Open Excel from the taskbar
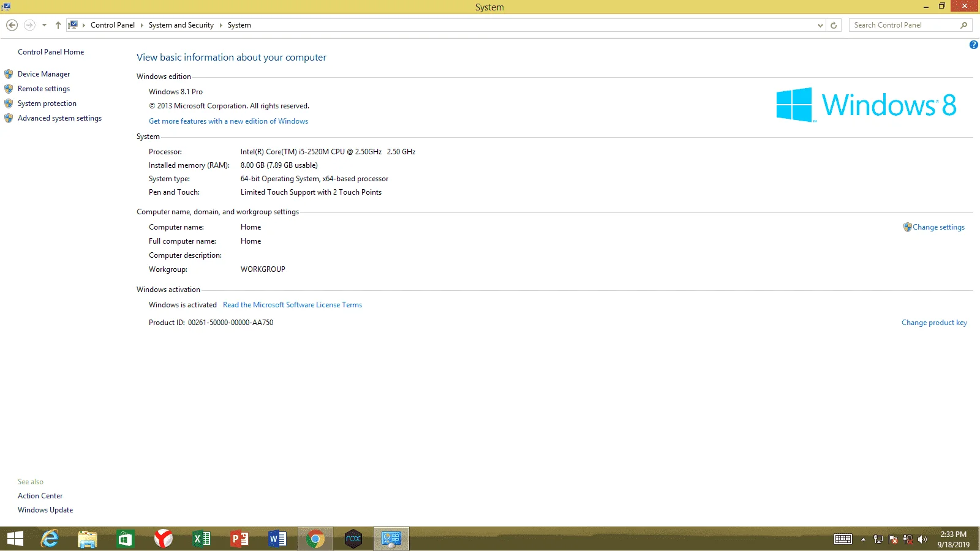 click(202, 539)
